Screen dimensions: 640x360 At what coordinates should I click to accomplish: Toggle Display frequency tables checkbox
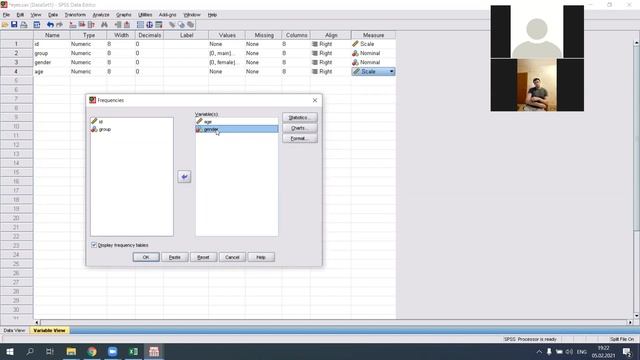point(94,245)
